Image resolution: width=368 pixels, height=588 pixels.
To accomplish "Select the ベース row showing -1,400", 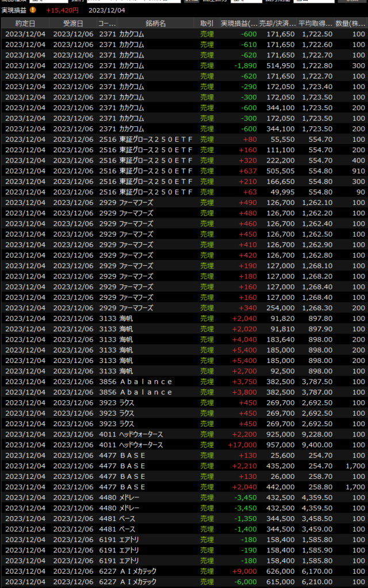I will [184, 529].
